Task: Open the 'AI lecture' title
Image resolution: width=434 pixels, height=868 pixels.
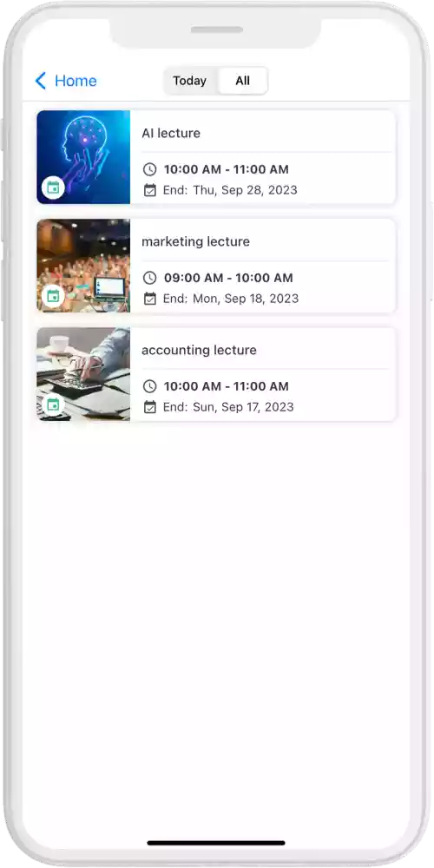Action: point(171,133)
